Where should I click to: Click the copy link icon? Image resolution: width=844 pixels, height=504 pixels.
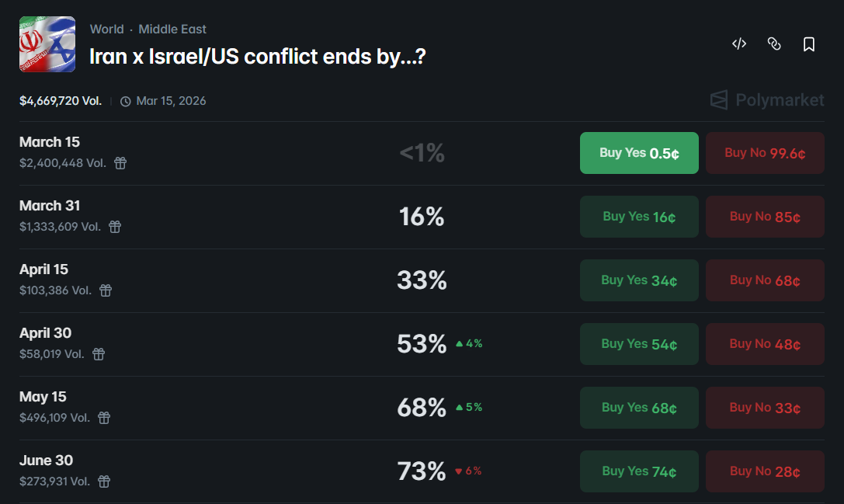774,44
